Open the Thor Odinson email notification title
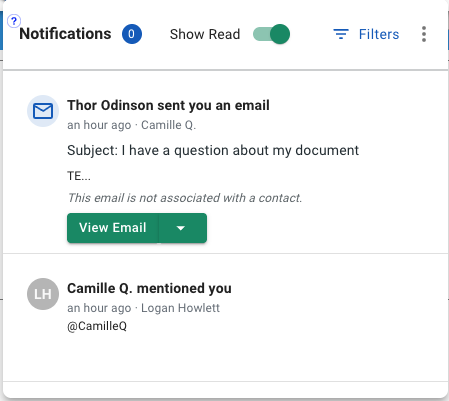Screen dimensions: 449x401 [x=168, y=105]
